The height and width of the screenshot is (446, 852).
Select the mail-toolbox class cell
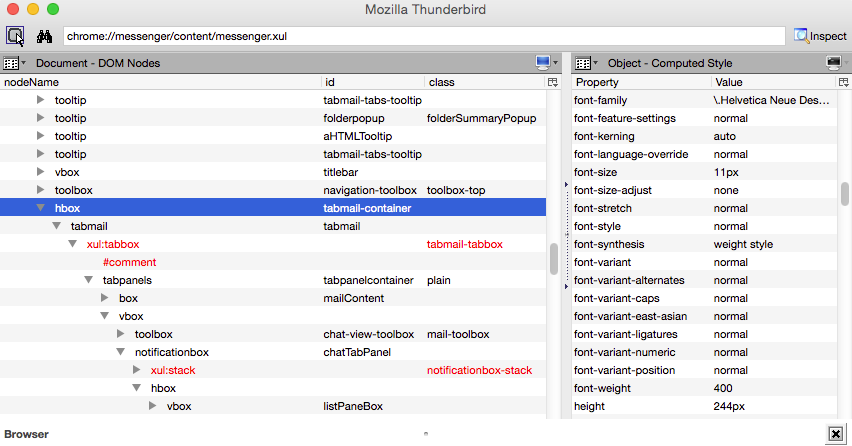click(458, 334)
